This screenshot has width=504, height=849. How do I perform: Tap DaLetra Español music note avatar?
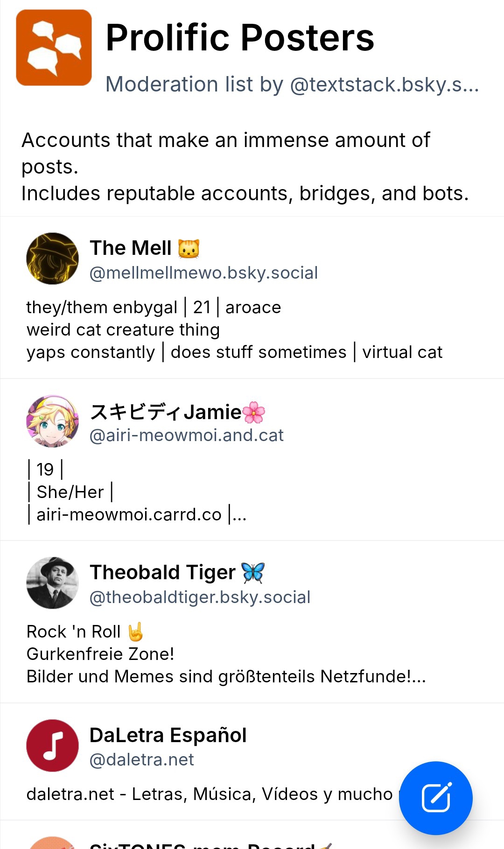(52, 745)
